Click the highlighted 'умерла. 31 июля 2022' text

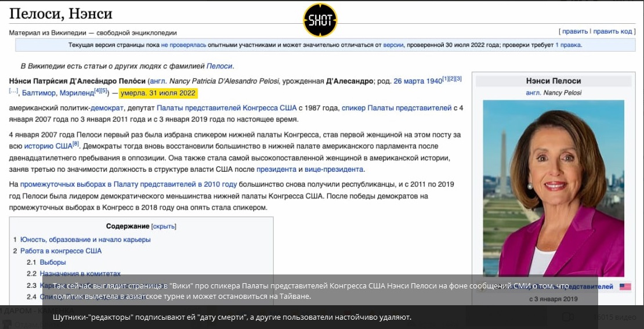pyautogui.click(x=158, y=93)
